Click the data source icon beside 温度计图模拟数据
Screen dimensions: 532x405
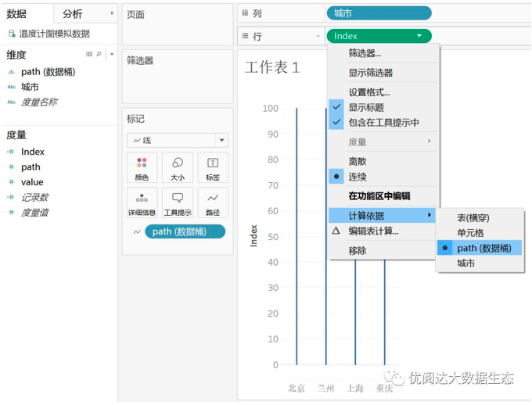[x=12, y=34]
